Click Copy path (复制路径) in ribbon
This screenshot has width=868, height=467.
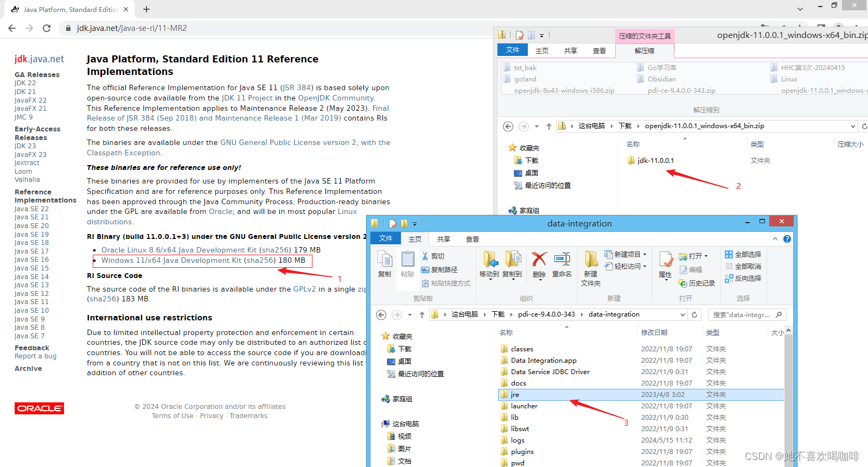pos(439,269)
